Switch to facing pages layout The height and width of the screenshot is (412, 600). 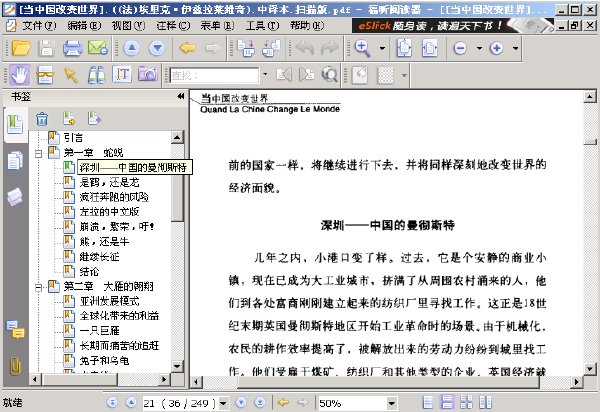pyautogui.click(x=466, y=402)
